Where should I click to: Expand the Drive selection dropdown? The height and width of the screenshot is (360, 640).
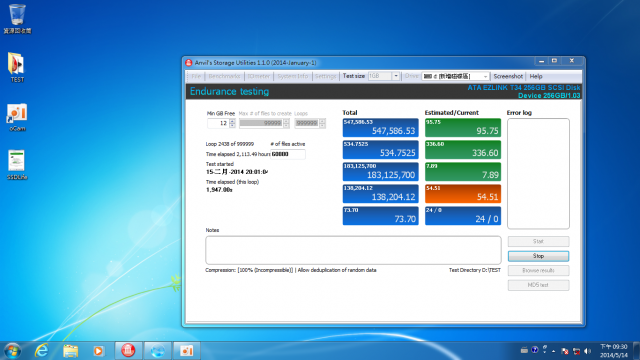485,76
